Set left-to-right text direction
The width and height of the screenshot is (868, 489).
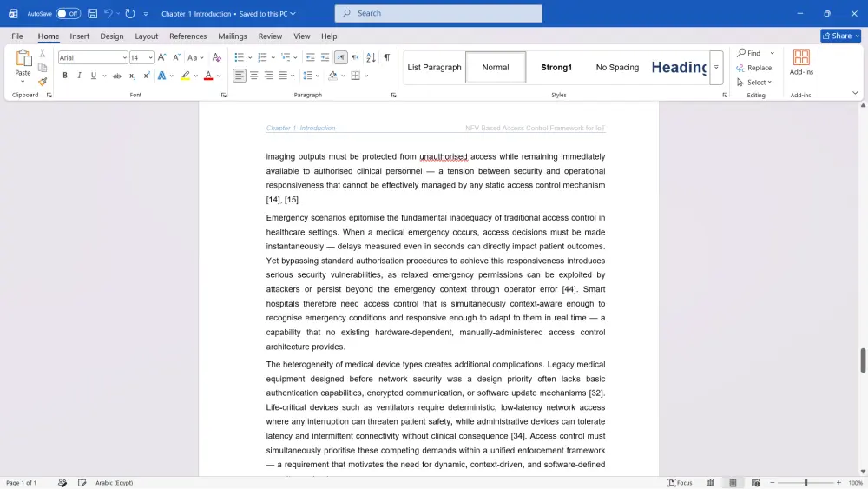[341, 57]
